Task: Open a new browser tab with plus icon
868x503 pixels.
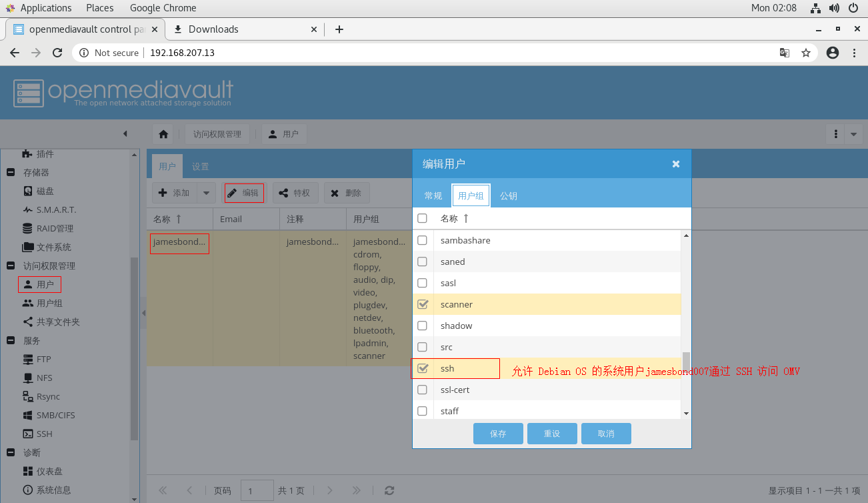Action: pyautogui.click(x=339, y=29)
